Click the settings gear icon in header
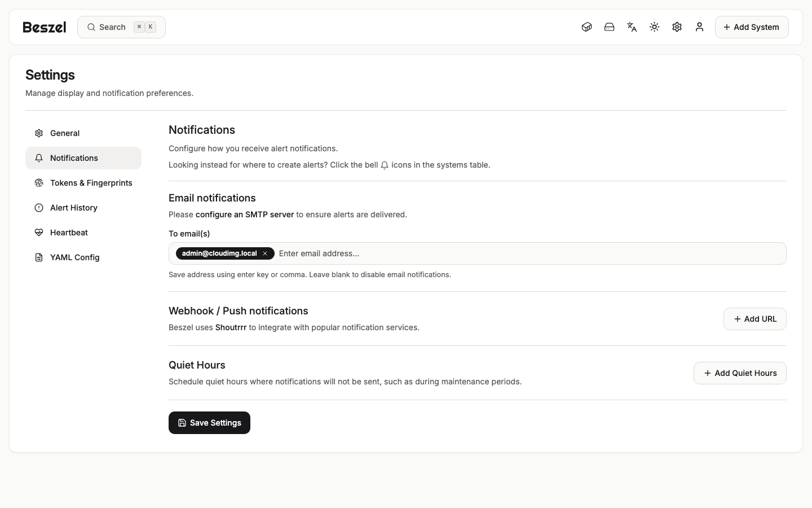This screenshot has height=508, width=812. [x=677, y=27]
